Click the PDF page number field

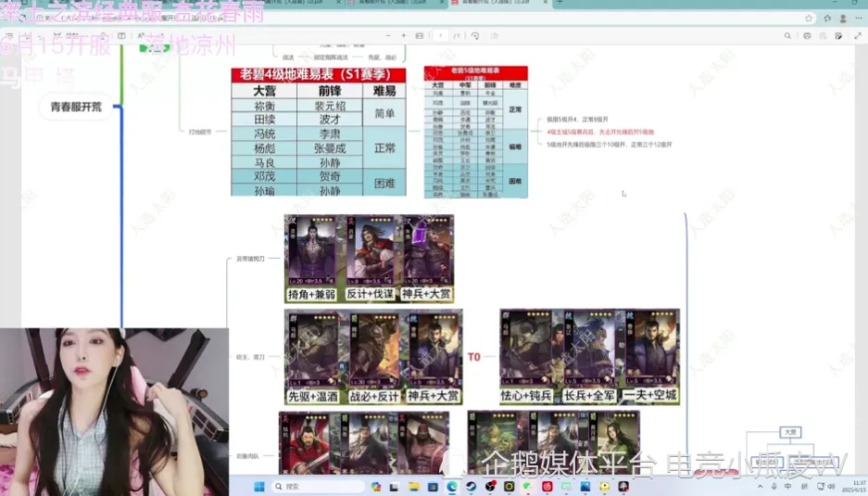441,35
